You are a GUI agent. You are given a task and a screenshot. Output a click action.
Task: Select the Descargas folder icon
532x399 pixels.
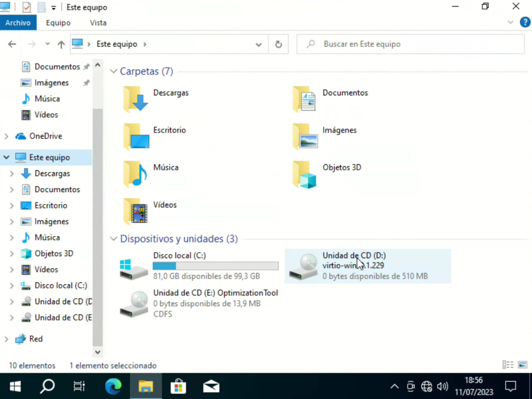click(x=136, y=99)
